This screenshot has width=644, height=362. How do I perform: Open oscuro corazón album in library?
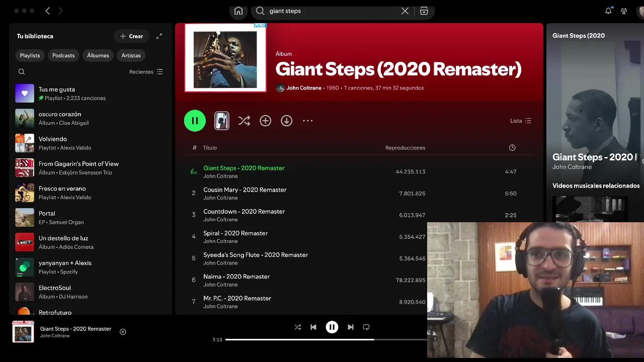[91, 118]
